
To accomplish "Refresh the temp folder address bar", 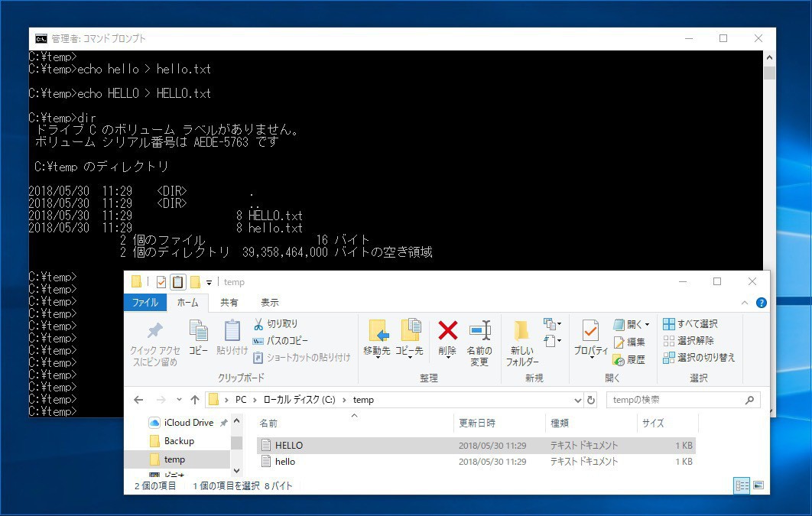I will coord(591,400).
